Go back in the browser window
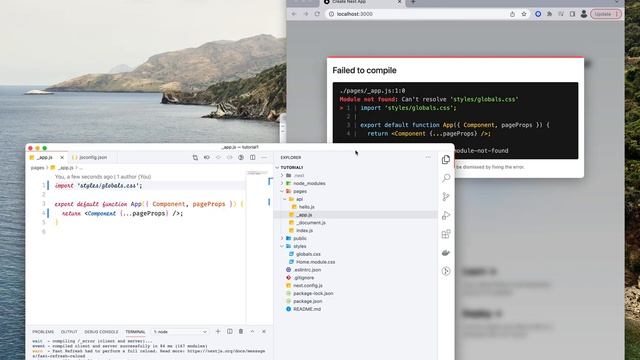The image size is (640, 360). 293,14
